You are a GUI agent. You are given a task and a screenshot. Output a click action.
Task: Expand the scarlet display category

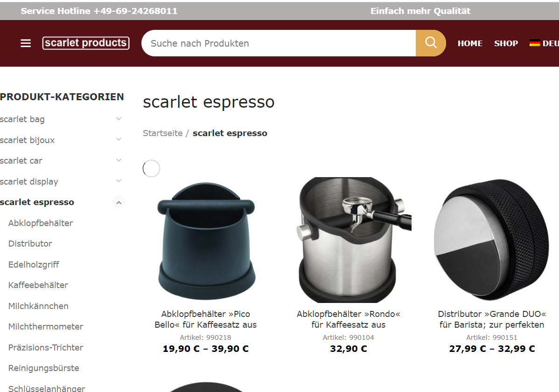(119, 181)
